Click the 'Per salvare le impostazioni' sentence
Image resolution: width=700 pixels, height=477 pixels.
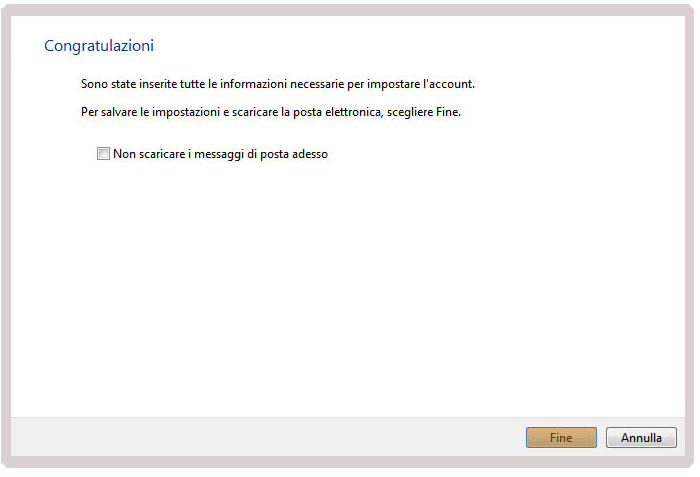pyautogui.click(x=271, y=112)
